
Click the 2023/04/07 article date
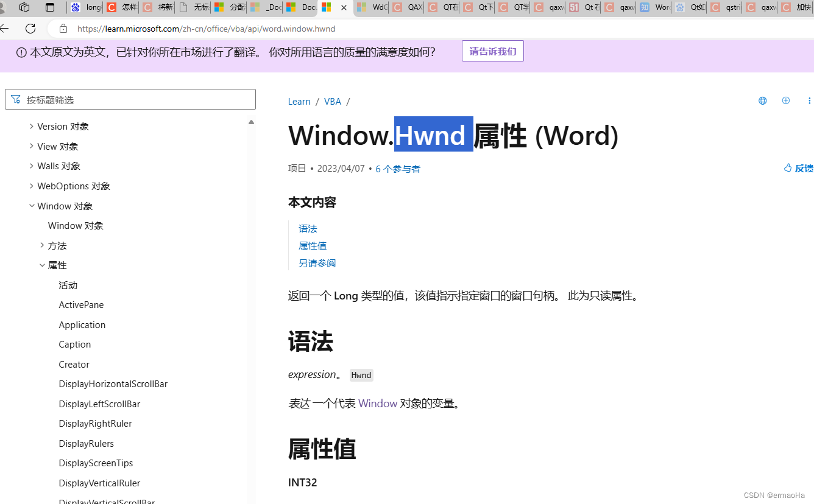pyautogui.click(x=341, y=169)
